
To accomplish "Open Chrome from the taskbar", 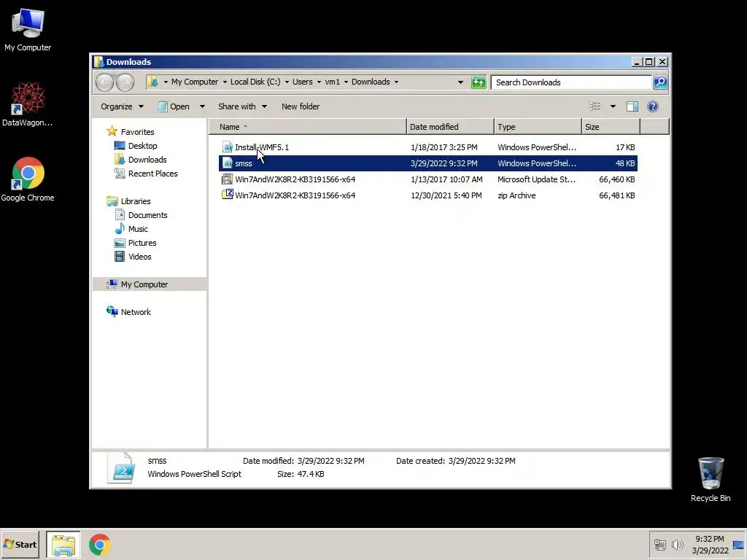I will coord(99,545).
